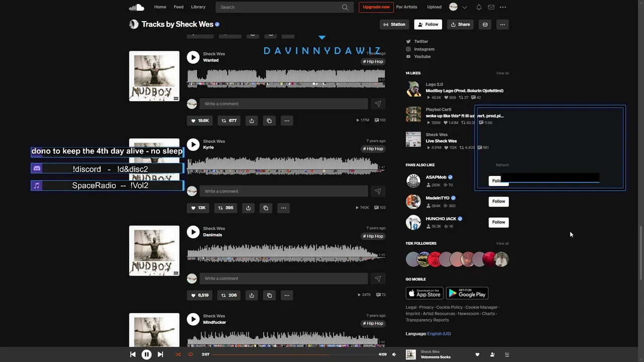Viewport: 644px width, 362px height.
Task: Skip to the next track
Action: click(160, 354)
